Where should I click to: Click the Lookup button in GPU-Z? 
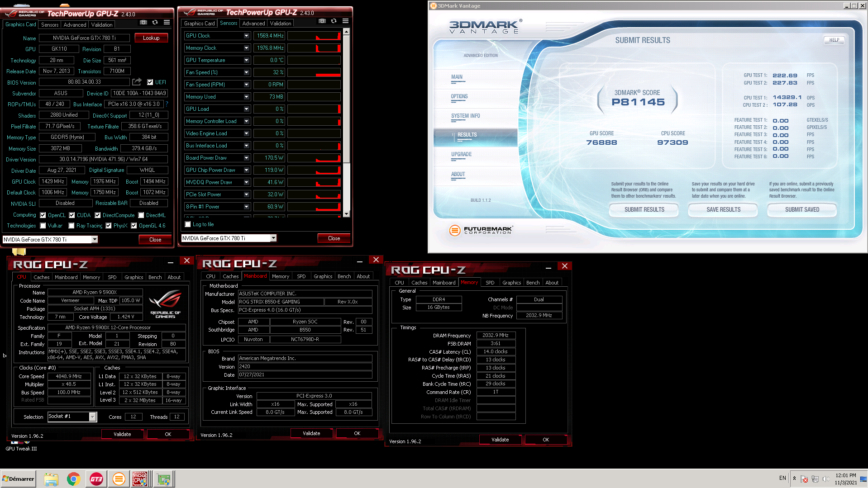151,38
